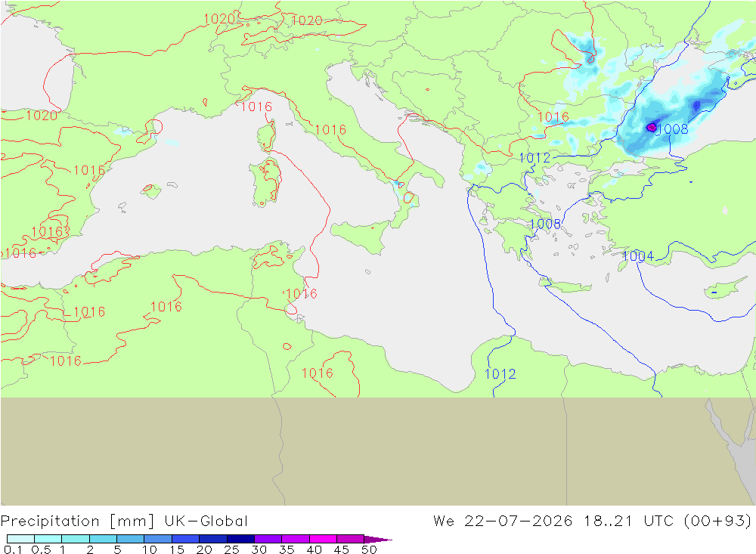756x554 pixels.
Task: Click legend value '10'
Action: pos(150,549)
